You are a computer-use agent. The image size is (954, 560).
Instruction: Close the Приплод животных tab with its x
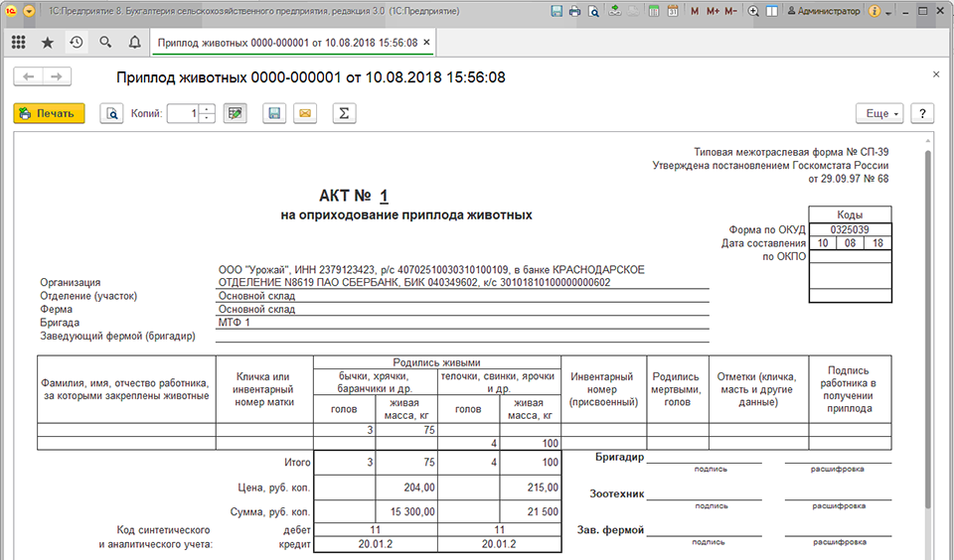click(x=426, y=42)
